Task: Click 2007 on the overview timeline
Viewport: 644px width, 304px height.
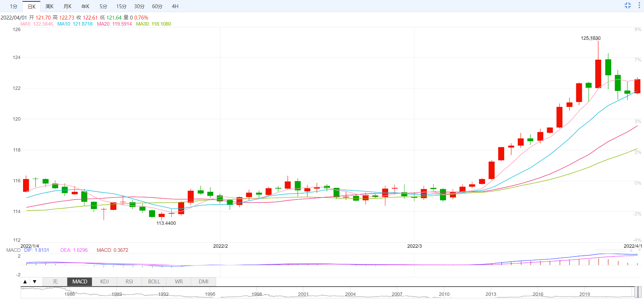Action: tap(397, 294)
